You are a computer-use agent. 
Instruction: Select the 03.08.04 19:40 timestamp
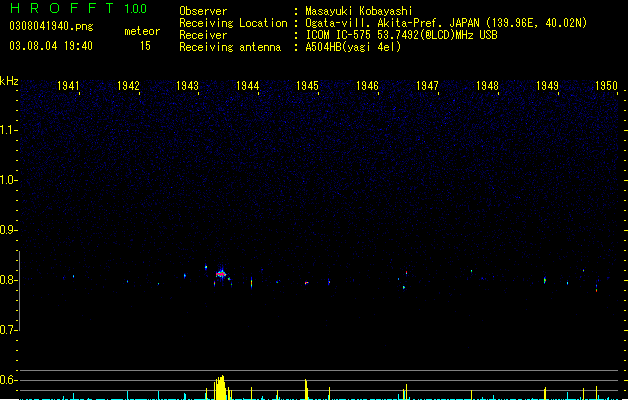(51, 46)
